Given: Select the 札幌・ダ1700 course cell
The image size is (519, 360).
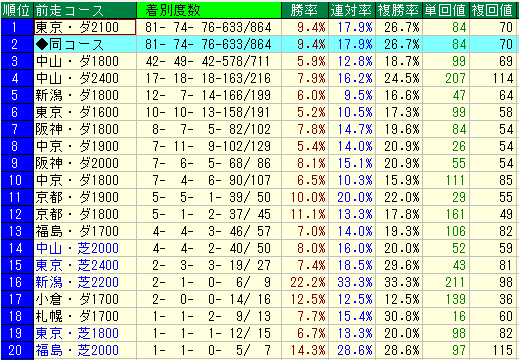Looking at the screenshot, I should pyautogui.click(x=85, y=316).
